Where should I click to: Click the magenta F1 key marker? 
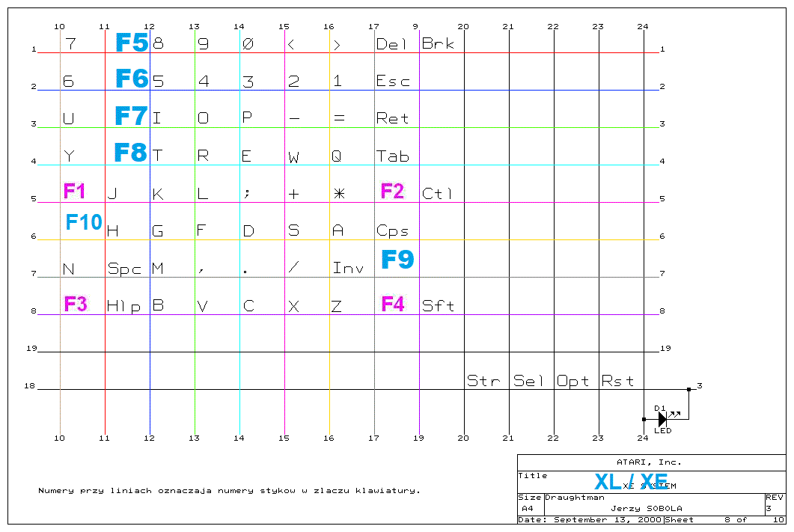tap(76, 191)
